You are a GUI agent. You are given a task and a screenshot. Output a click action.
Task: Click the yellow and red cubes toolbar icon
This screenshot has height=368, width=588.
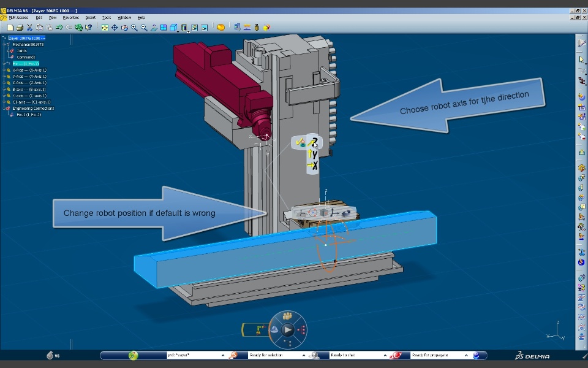tap(266, 28)
